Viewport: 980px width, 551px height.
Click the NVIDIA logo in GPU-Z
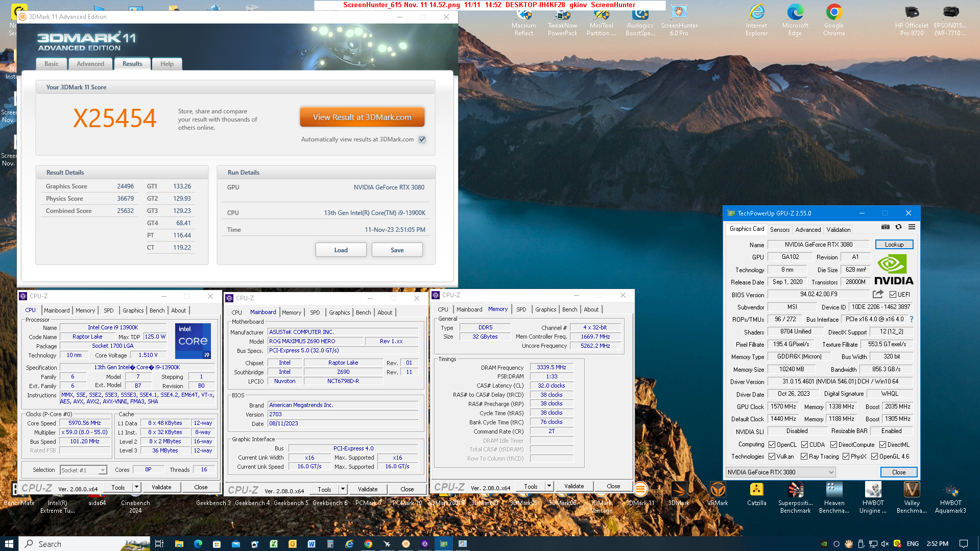[894, 270]
